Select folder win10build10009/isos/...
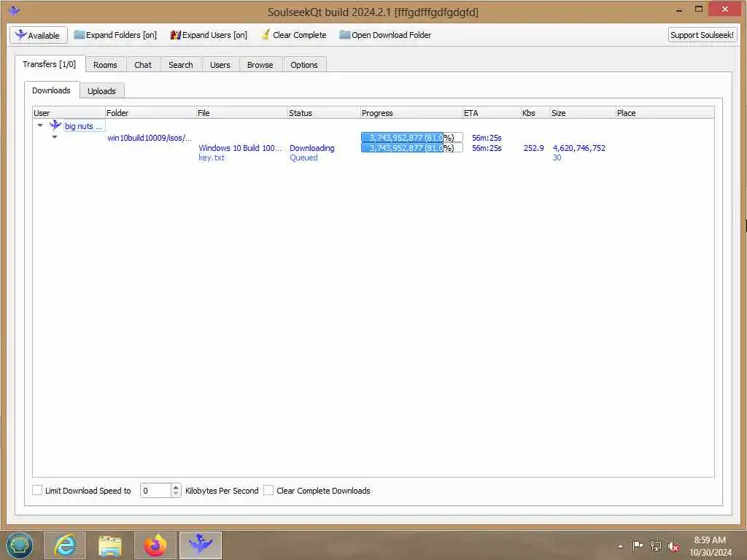The image size is (747, 560). click(150, 138)
